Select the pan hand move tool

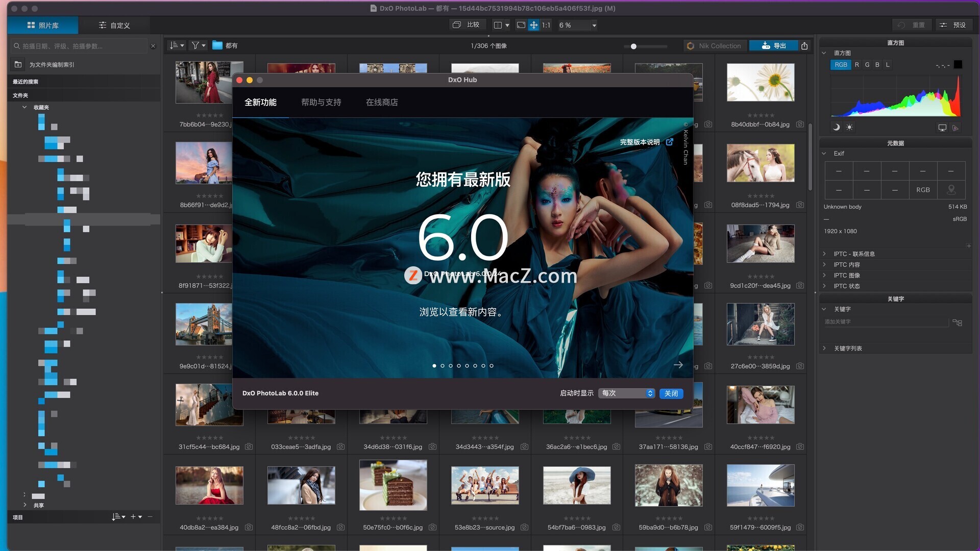[x=533, y=25]
